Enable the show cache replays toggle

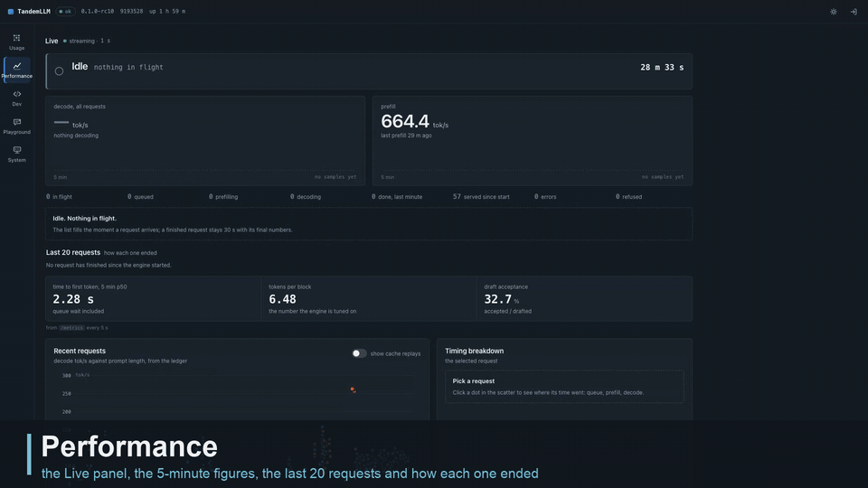pyautogui.click(x=359, y=353)
